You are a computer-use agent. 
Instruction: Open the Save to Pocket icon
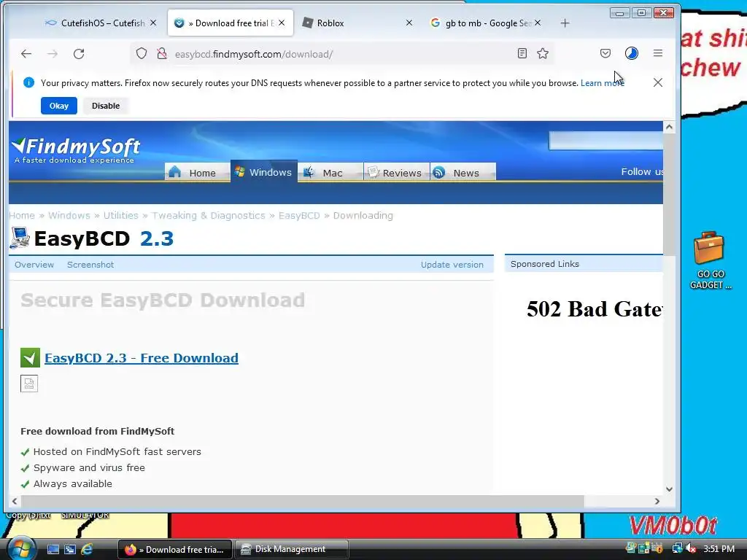click(x=605, y=53)
